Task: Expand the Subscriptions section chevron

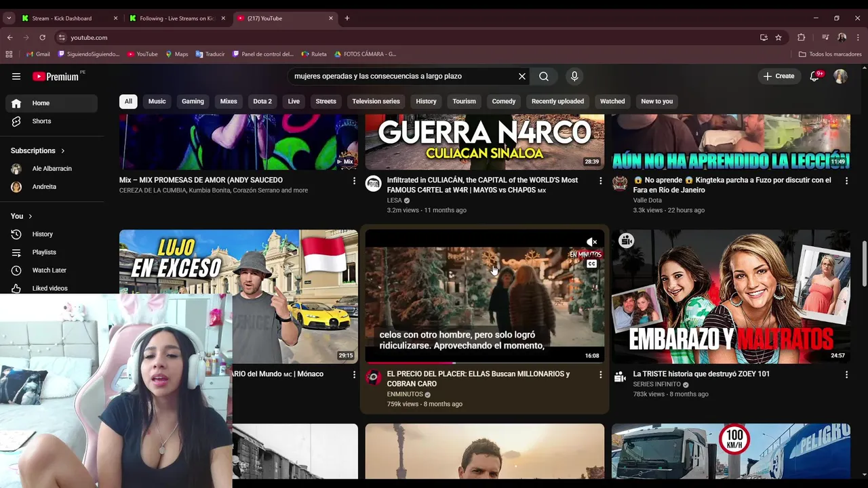Action: 63,150
